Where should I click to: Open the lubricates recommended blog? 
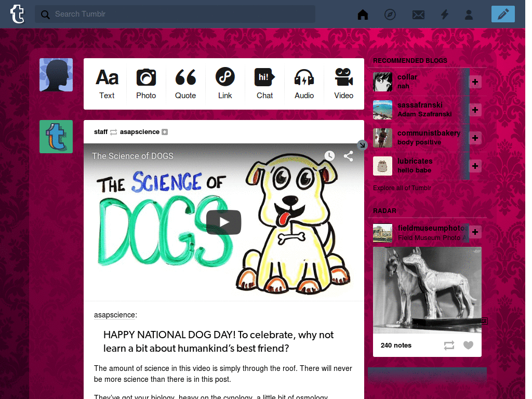tap(415, 161)
